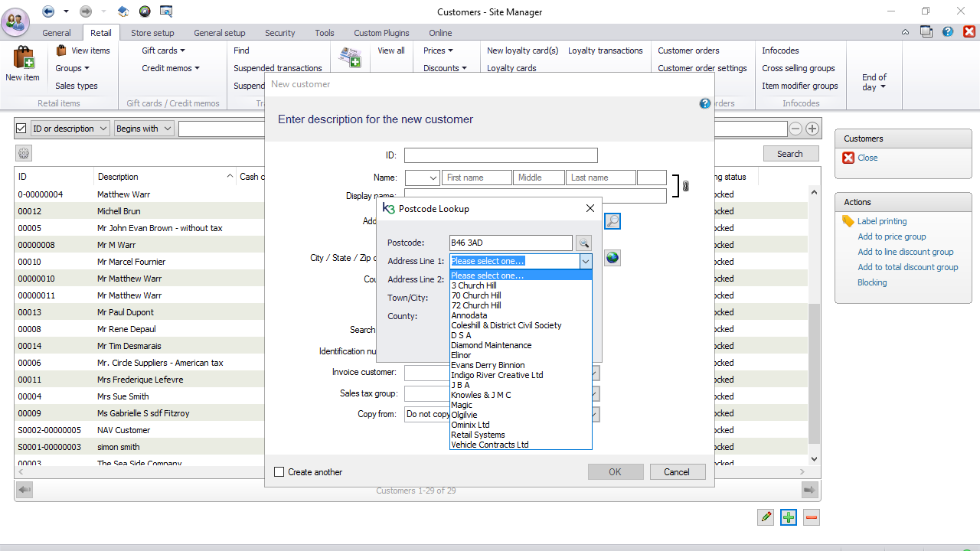Toggle the search filter checkbox

coord(21,129)
